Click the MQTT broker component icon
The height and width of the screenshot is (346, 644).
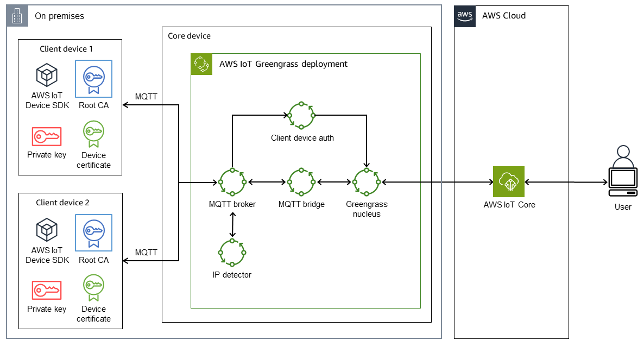(x=232, y=182)
